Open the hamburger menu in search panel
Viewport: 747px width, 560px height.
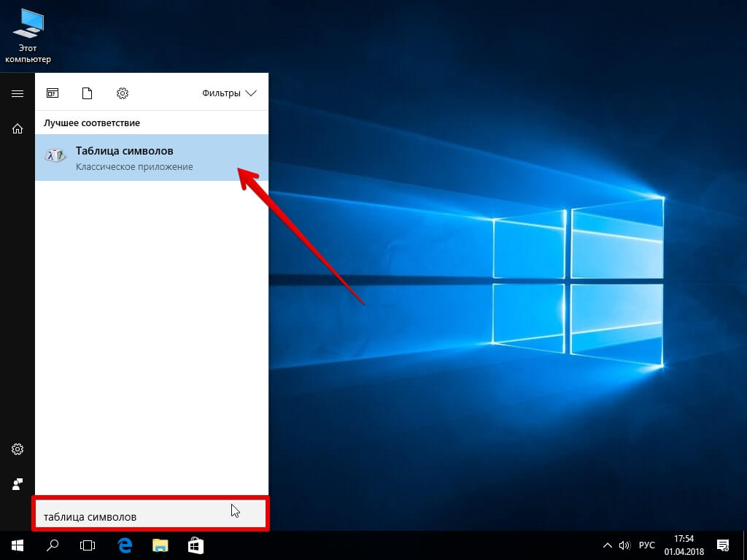pos(18,93)
